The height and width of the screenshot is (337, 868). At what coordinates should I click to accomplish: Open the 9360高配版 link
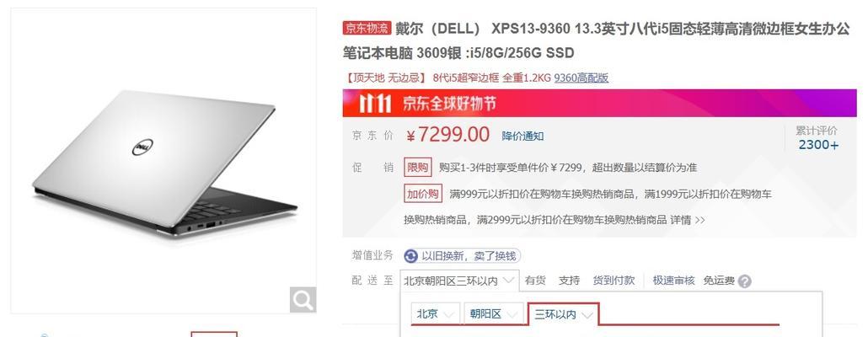581,78
